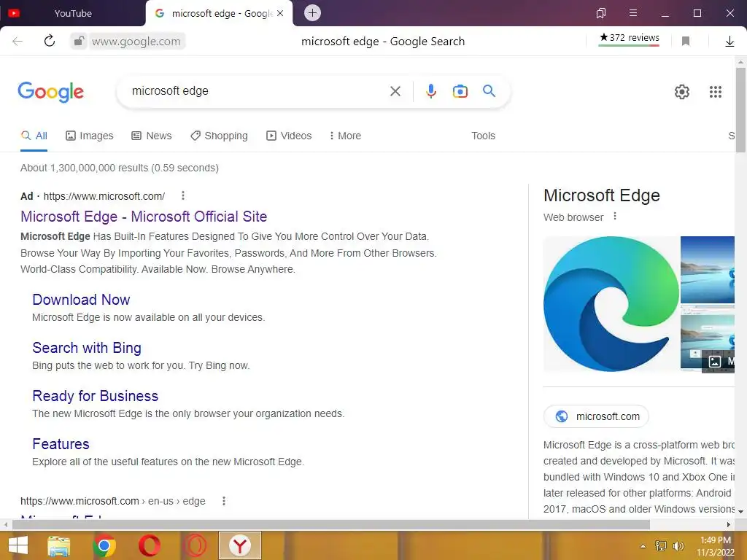This screenshot has width=747, height=560.
Task: Switch to Images results
Action: tap(90, 136)
